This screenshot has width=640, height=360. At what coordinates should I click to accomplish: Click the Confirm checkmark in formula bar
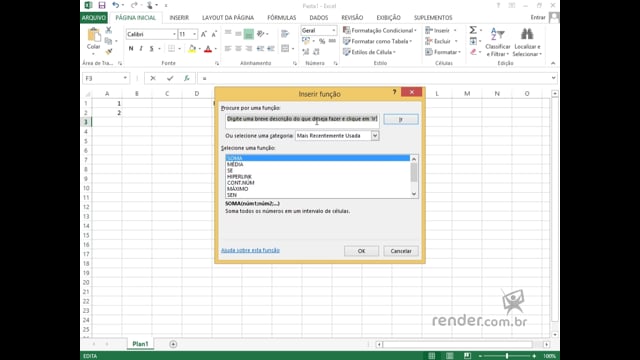170,78
